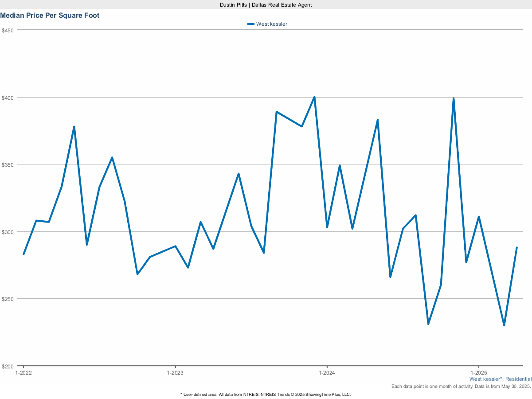Viewport: 532px width, 399px height.
Task: Select the West kessler legend label
Action: click(272, 24)
